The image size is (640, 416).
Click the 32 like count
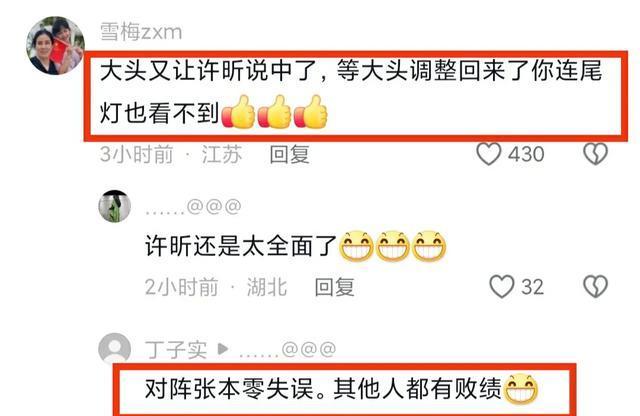pos(532,287)
